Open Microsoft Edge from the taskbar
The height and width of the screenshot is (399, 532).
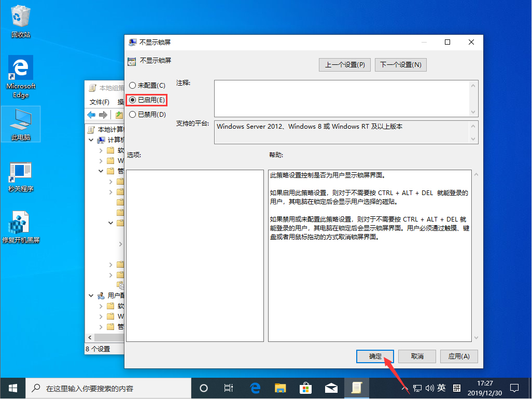click(254, 388)
